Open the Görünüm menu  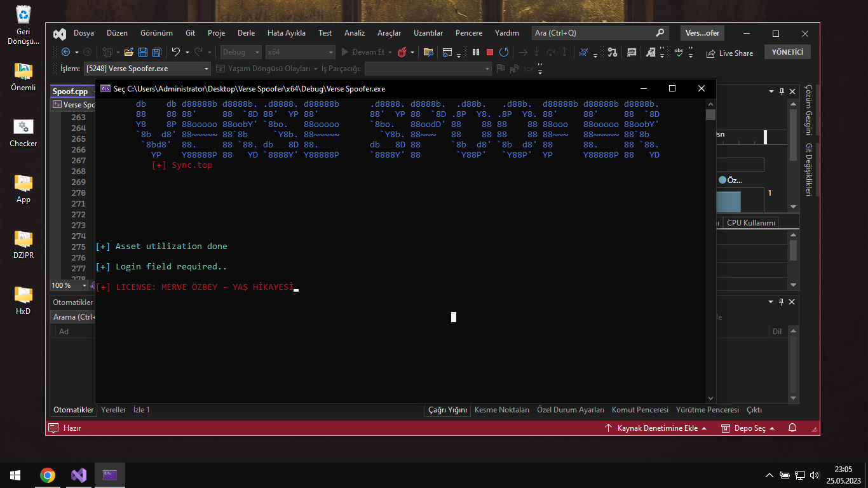tap(156, 33)
